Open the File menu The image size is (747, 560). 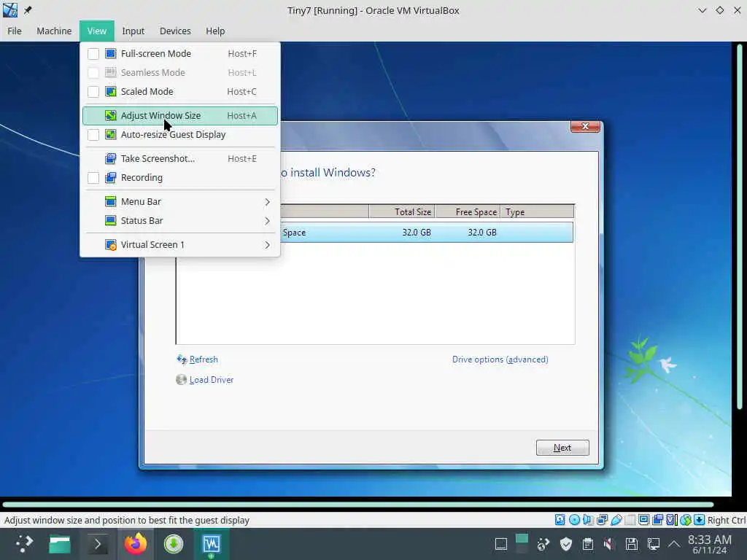pyautogui.click(x=15, y=31)
